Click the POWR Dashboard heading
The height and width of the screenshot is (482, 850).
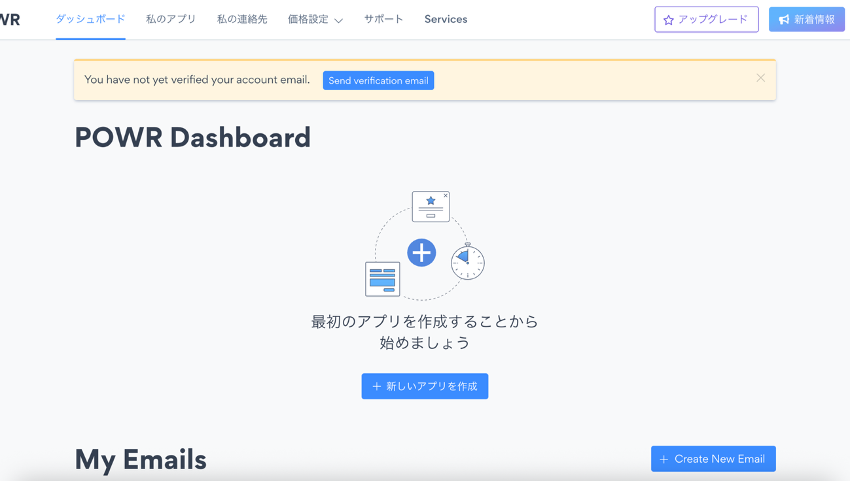point(192,137)
